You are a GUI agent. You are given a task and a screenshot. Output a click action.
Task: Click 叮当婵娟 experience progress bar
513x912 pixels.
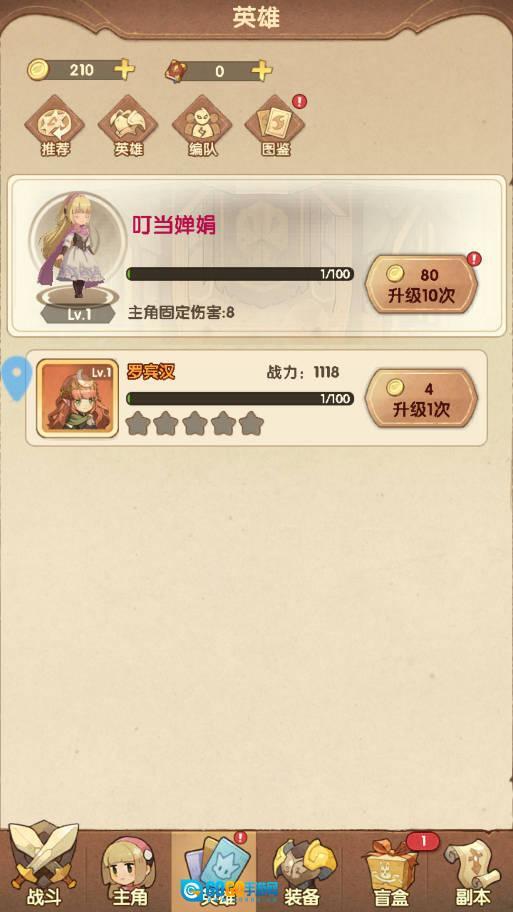(240, 274)
